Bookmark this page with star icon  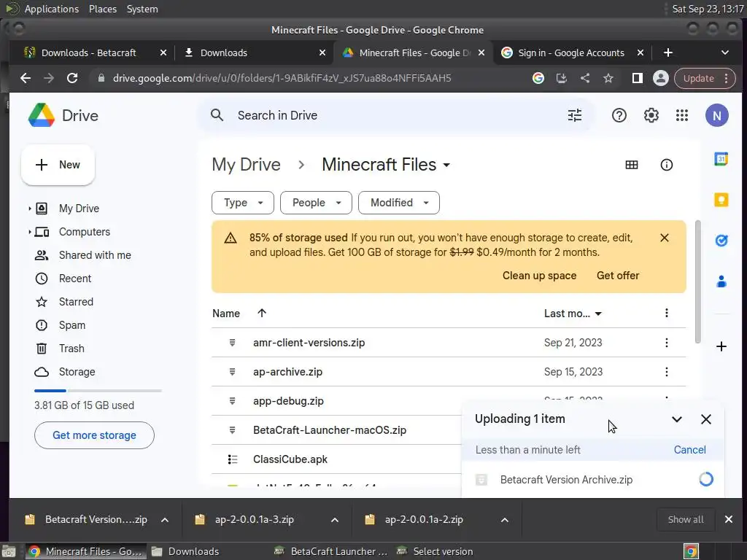coord(608,78)
